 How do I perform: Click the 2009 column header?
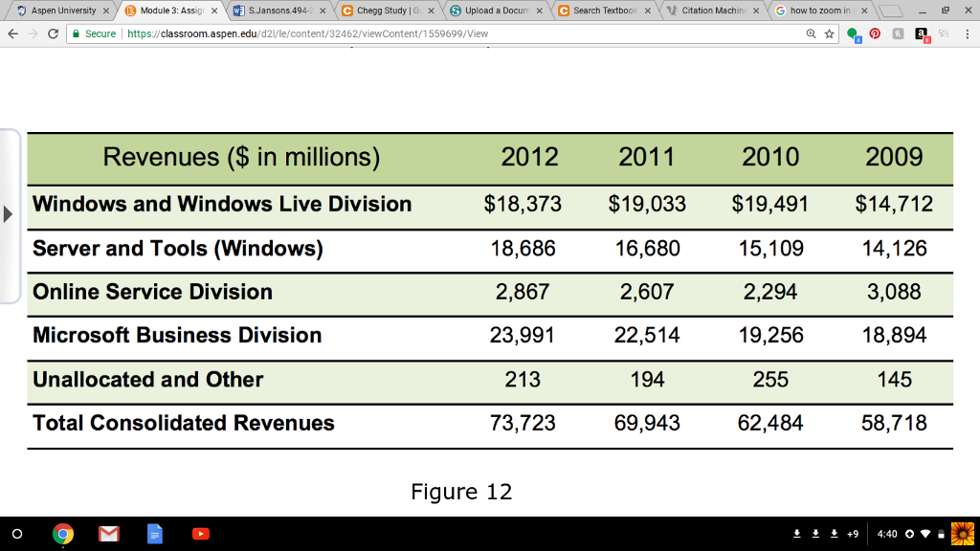(x=895, y=157)
